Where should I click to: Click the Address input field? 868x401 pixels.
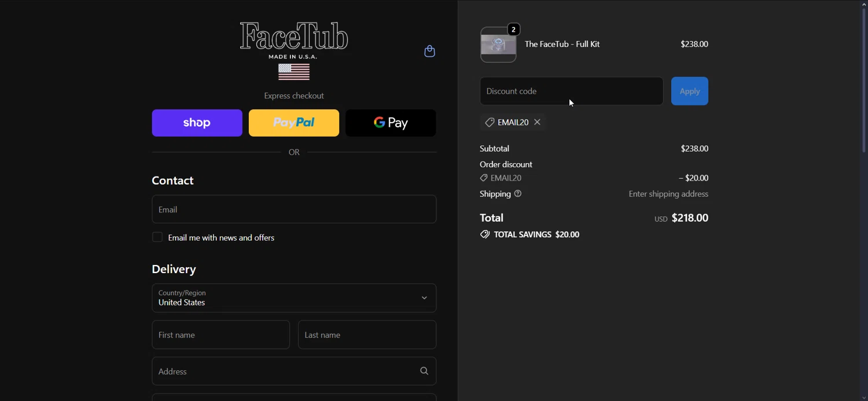pyautogui.click(x=294, y=371)
